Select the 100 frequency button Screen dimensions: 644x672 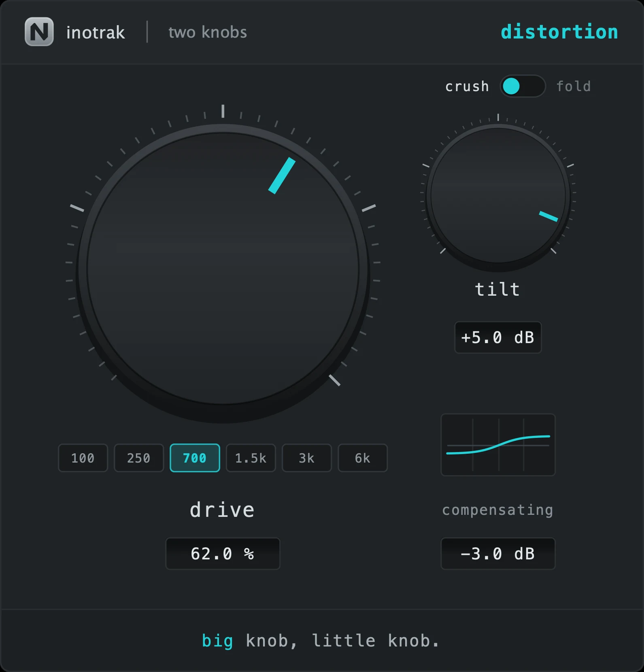83,458
